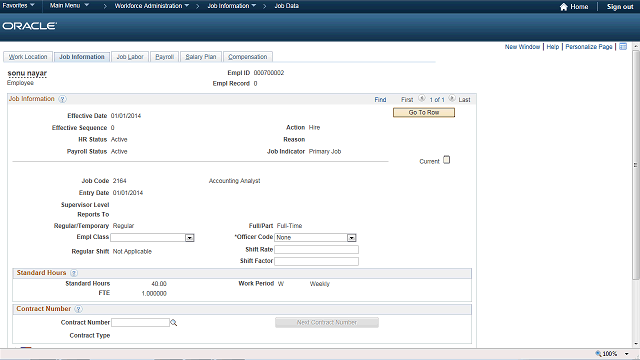Click the Entry Date value 01/01/2014
The height and width of the screenshot is (360, 640).
128,193
